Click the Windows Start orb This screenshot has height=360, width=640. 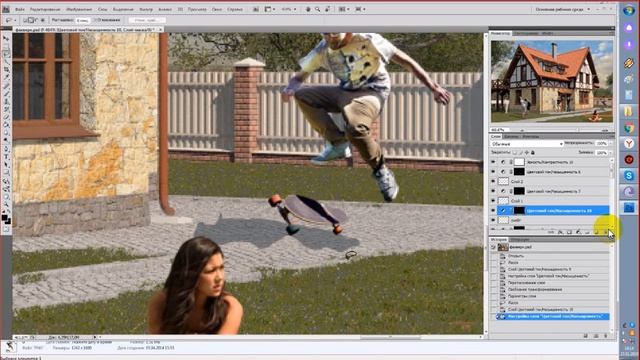(x=629, y=11)
